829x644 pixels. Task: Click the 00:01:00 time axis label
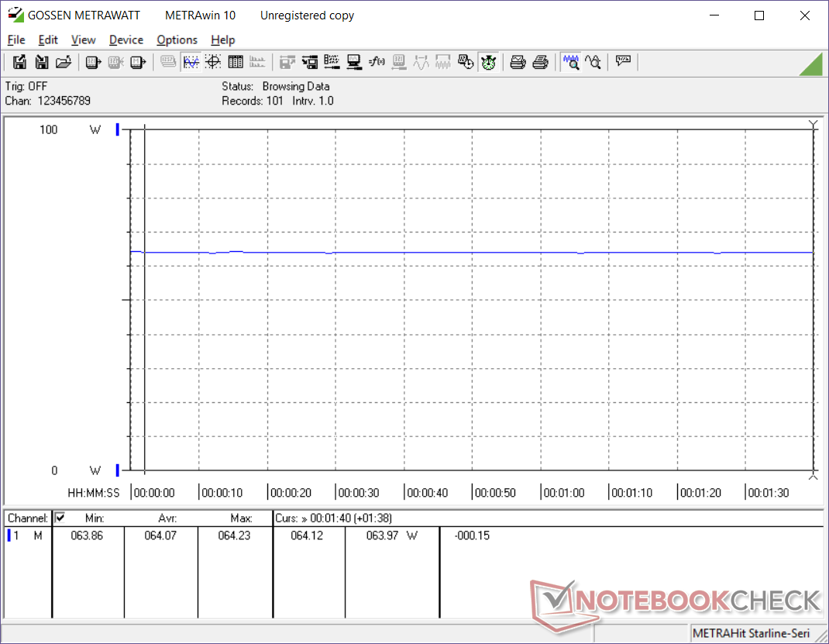click(x=563, y=493)
